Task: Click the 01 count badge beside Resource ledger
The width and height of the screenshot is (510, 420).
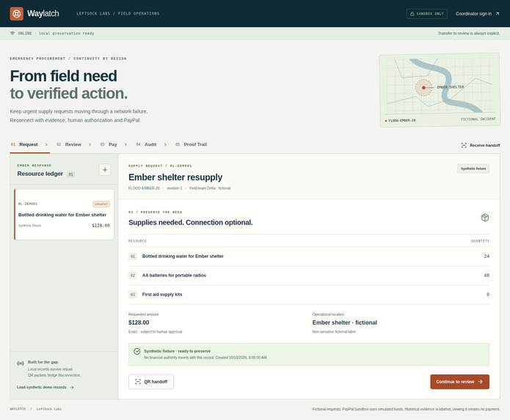Action: pos(70,174)
